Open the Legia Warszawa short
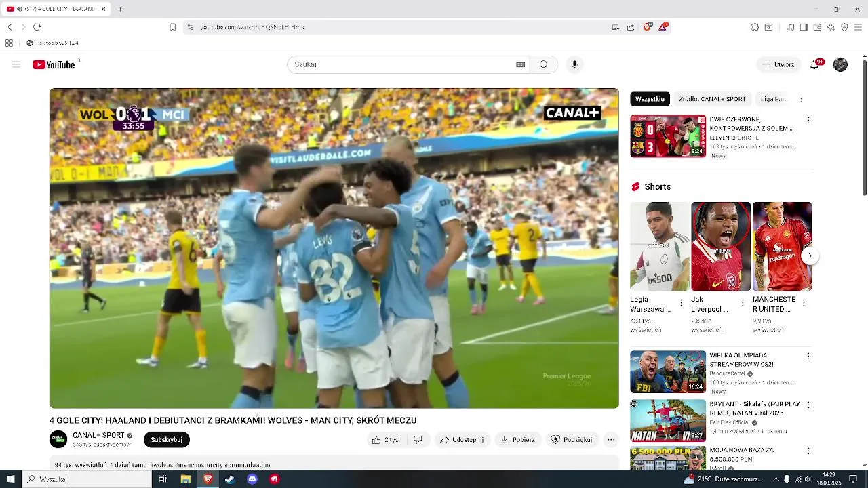 (660, 246)
